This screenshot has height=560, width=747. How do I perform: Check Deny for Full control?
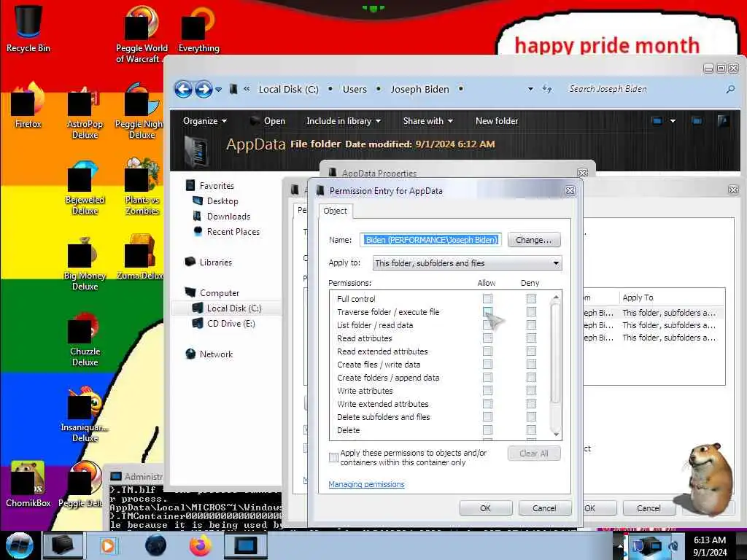531,298
